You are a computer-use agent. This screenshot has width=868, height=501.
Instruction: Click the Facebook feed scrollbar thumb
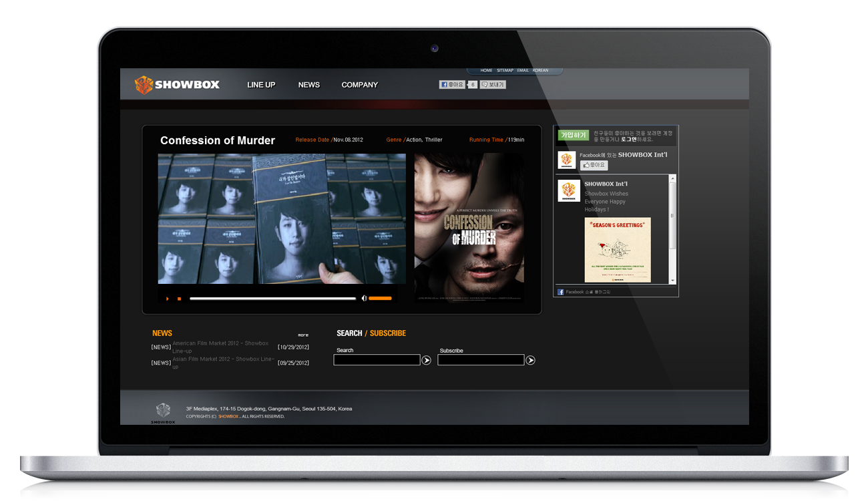click(x=672, y=215)
